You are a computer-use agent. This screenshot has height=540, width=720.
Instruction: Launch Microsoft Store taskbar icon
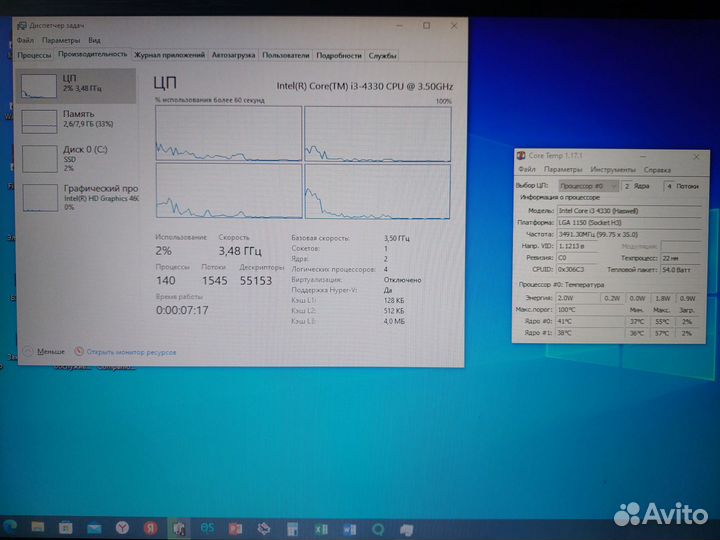pyautogui.click(x=66, y=528)
